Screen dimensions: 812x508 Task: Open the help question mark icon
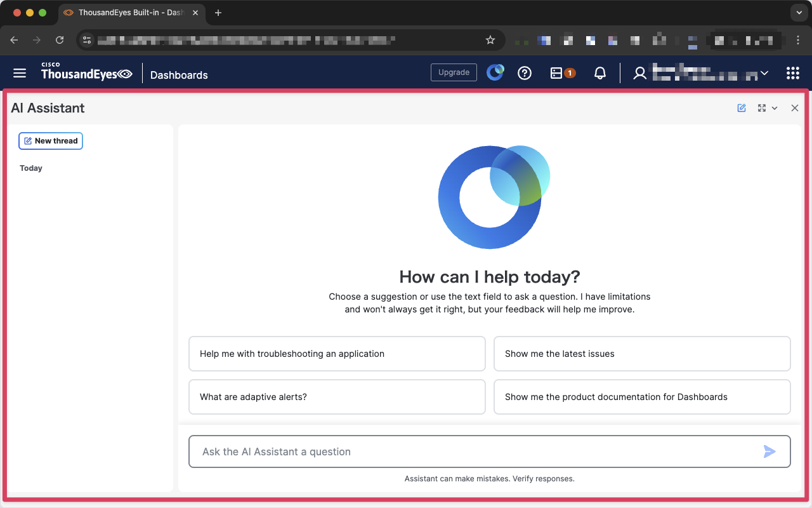(525, 73)
